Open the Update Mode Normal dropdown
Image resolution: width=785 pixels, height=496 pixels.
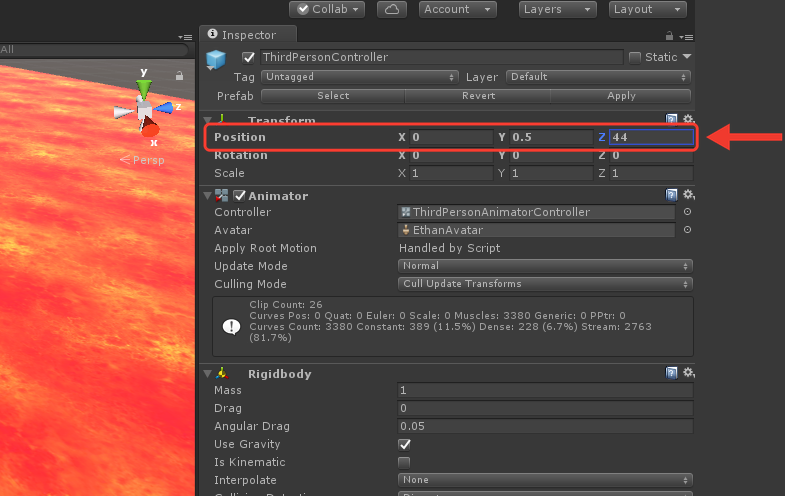coord(545,266)
